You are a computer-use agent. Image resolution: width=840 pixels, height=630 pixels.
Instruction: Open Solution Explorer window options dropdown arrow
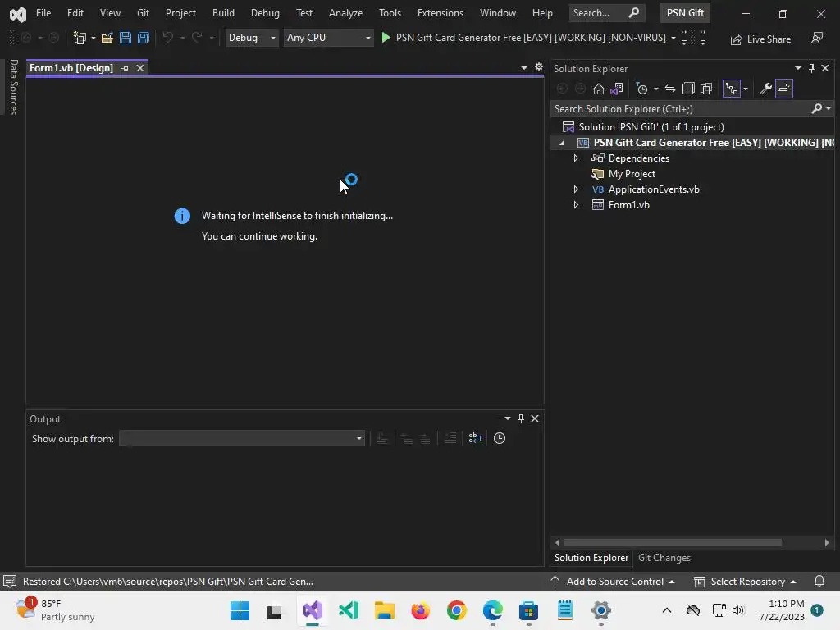[797, 68]
